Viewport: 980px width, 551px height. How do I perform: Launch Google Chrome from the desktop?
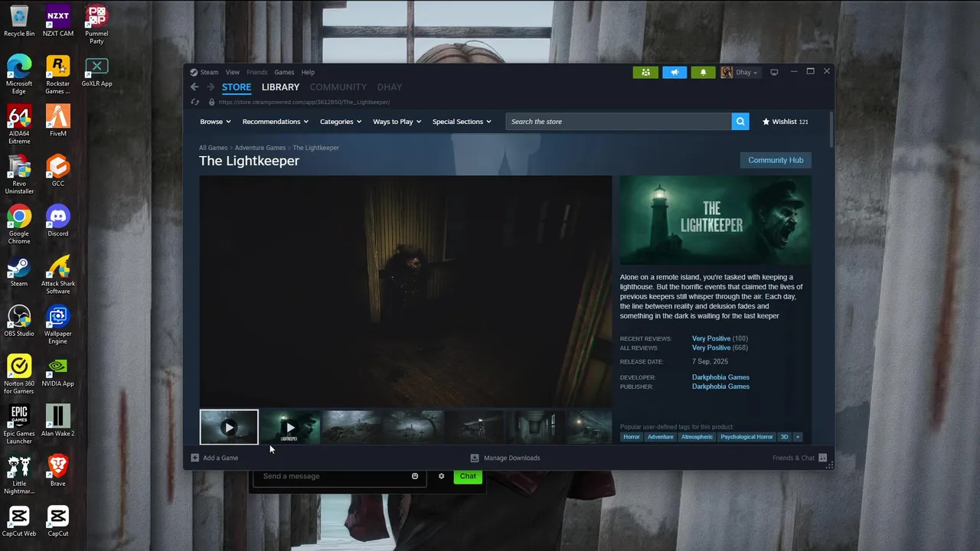pos(19,224)
